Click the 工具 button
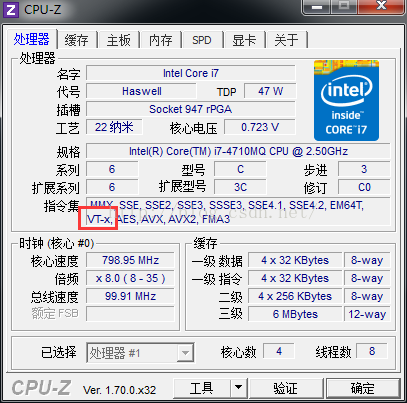The width and height of the screenshot is (407, 403). [x=202, y=388]
